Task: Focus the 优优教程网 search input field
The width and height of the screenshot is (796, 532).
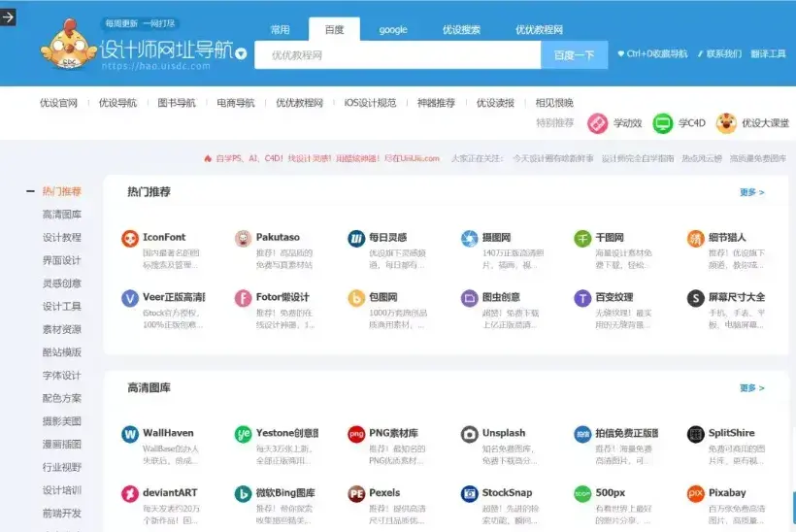Action: [397, 54]
